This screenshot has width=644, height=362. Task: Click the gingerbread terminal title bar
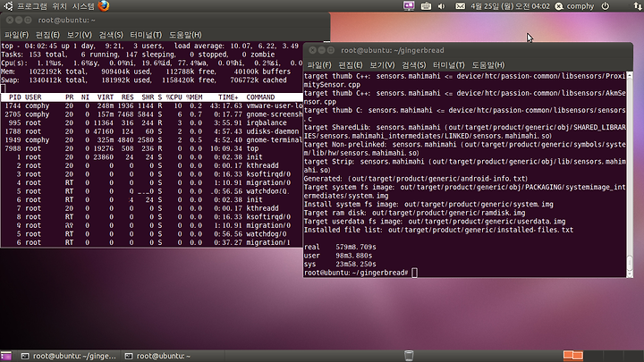pos(468,50)
